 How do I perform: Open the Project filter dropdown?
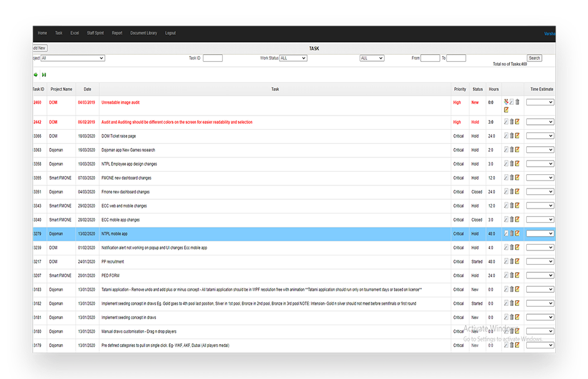73,58
